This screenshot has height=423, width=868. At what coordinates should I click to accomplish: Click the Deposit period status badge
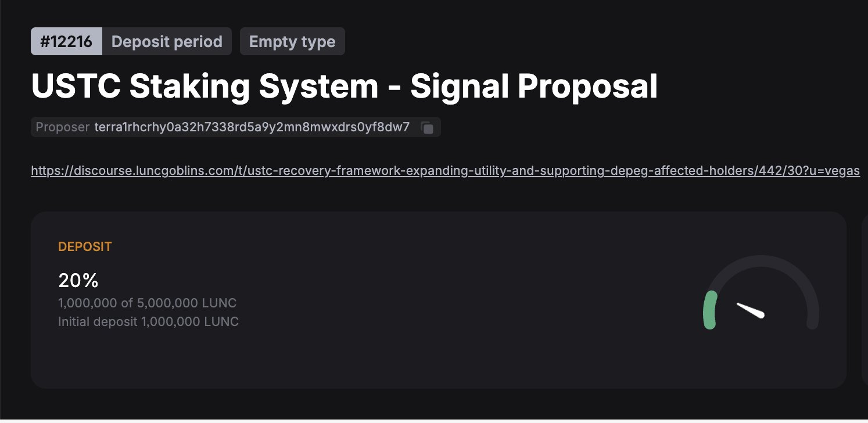pyautogui.click(x=167, y=42)
